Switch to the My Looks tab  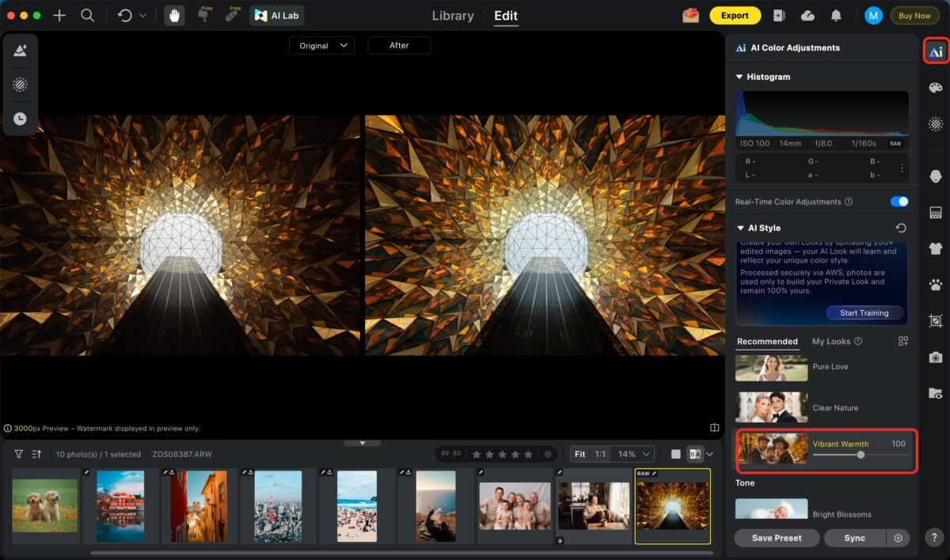pyautogui.click(x=831, y=342)
